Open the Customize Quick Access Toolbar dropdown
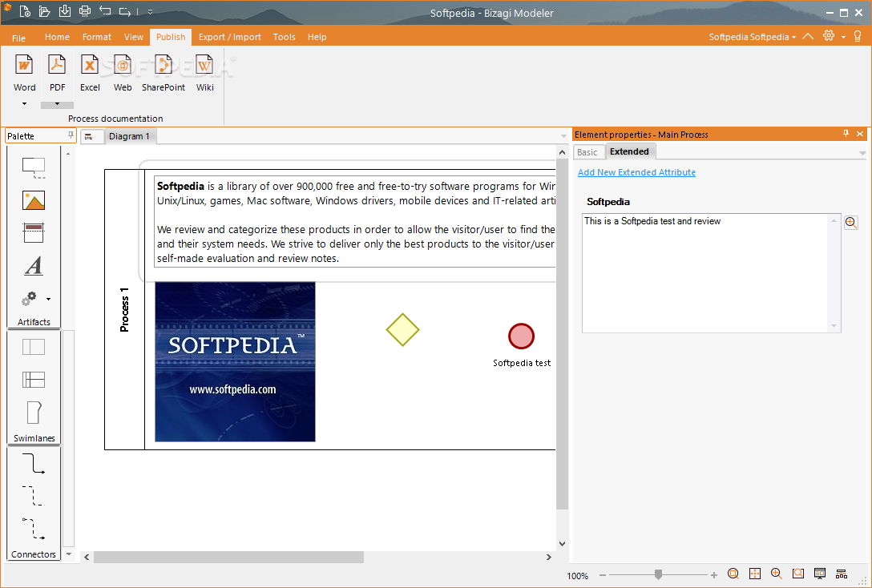Image resolution: width=872 pixels, height=588 pixels. [150, 12]
